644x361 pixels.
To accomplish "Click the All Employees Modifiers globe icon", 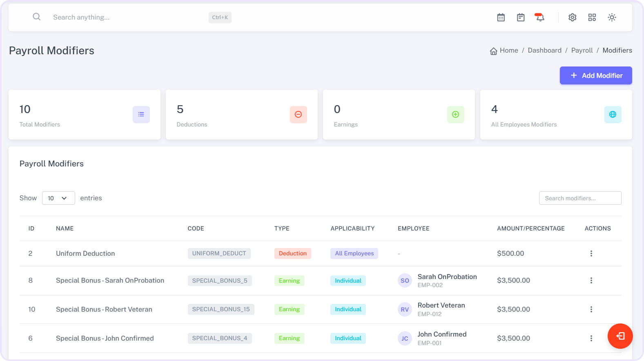I will pyautogui.click(x=613, y=115).
